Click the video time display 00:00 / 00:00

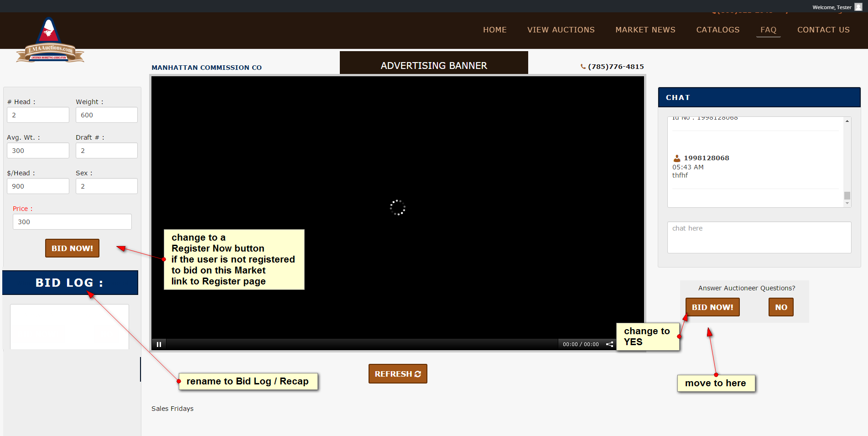click(x=581, y=344)
